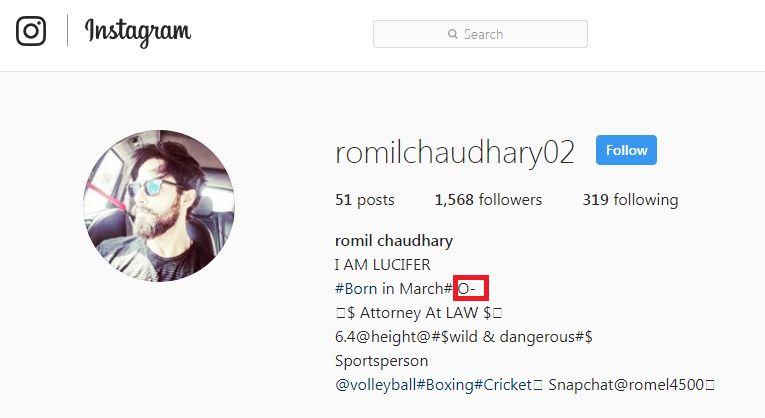The height and width of the screenshot is (418, 765).
Task: Click the Sportsperson bio line
Action: tap(382, 361)
